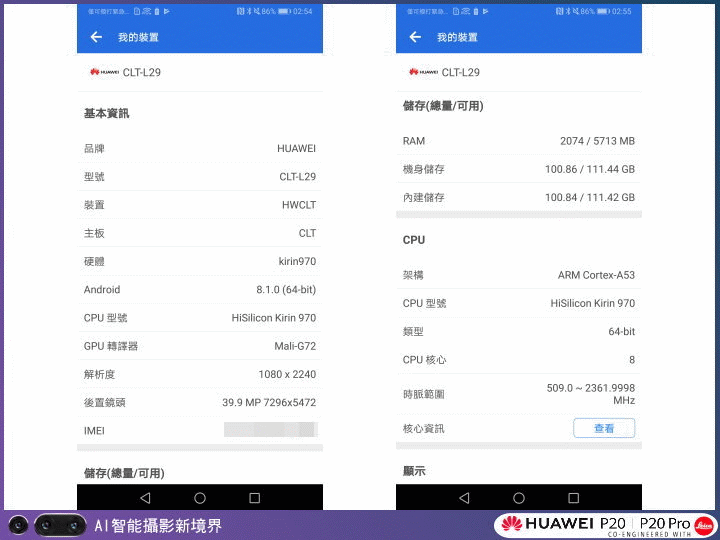720x540 pixels.
Task: Click the battery icon in right phone status bar
Action: tap(602, 11)
